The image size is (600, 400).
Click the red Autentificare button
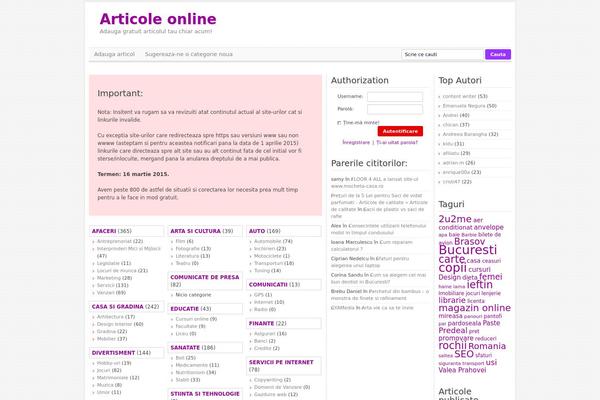tap(400, 131)
